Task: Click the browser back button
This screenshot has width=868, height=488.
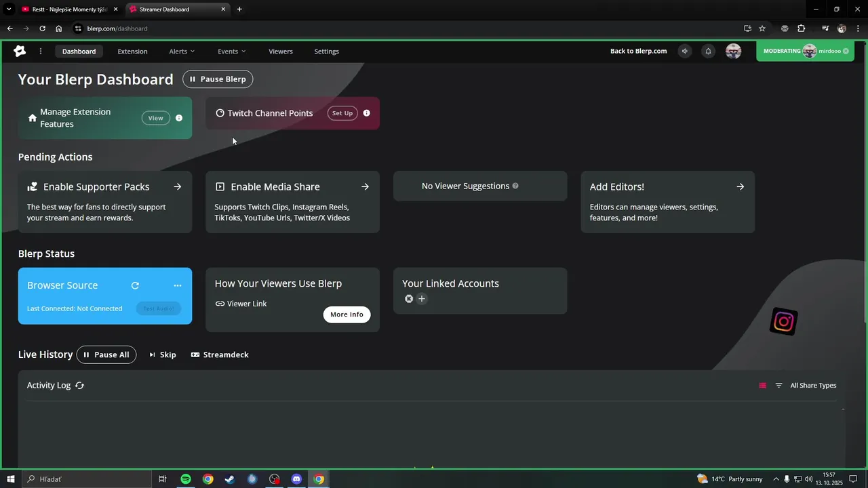Action: coord(9,28)
